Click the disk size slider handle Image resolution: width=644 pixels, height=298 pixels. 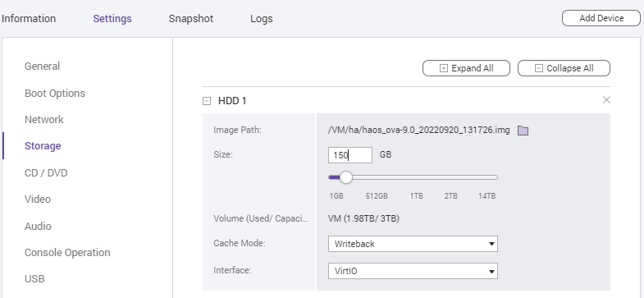[x=346, y=177]
